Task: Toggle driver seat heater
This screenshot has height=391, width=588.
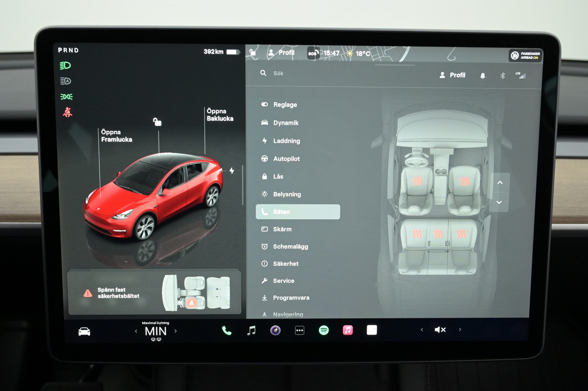Action: (x=417, y=181)
